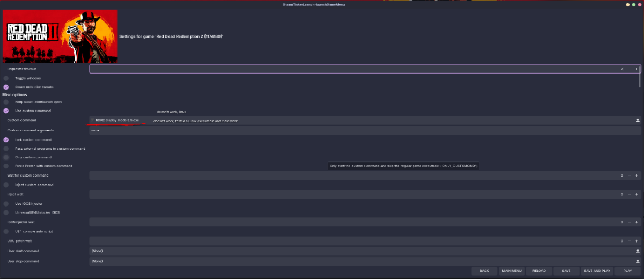Image resolution: width=644 pixels, height=279 pixels.
Task: Decrease Requester timeout with minus icon
Action: (630, 69)
